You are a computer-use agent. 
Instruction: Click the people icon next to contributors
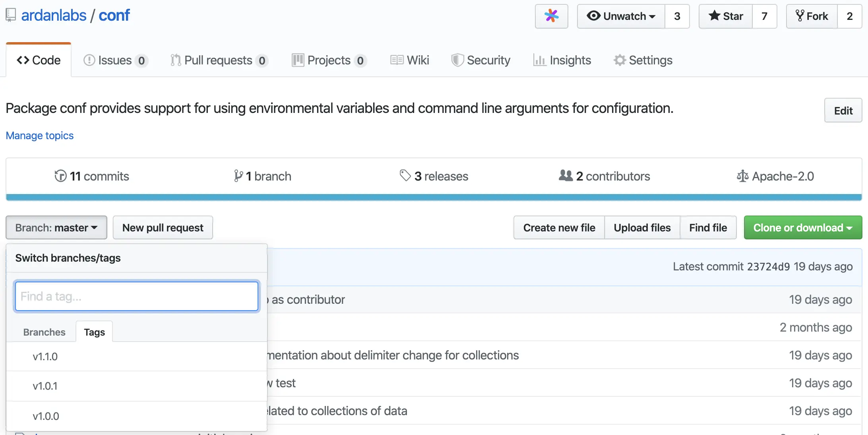[566, 175]
